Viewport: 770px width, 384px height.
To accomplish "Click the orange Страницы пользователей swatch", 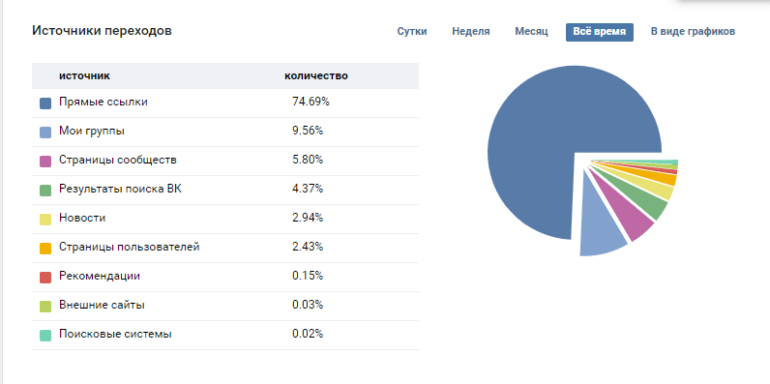I will pyautogui.click(x=45, y=248).
